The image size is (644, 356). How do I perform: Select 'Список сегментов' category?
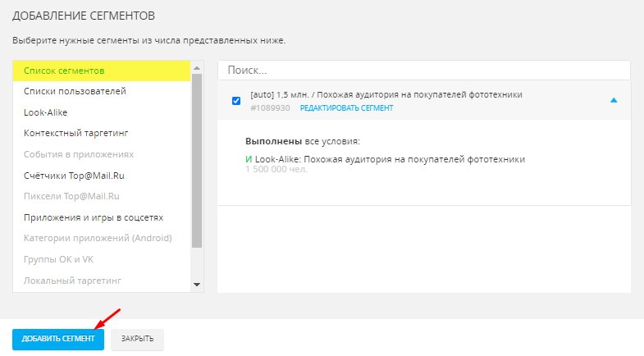[102, 71]
